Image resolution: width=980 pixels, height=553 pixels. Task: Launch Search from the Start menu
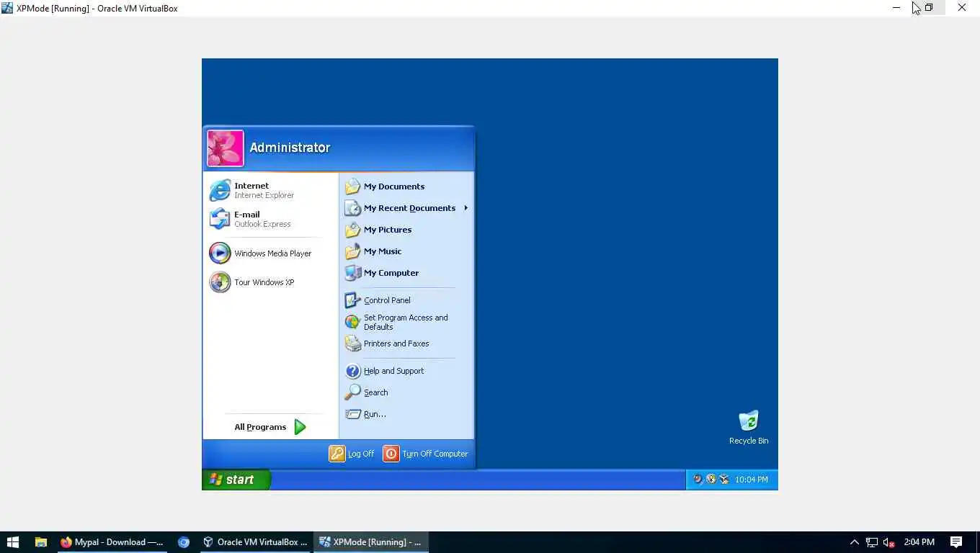[407, 392]
